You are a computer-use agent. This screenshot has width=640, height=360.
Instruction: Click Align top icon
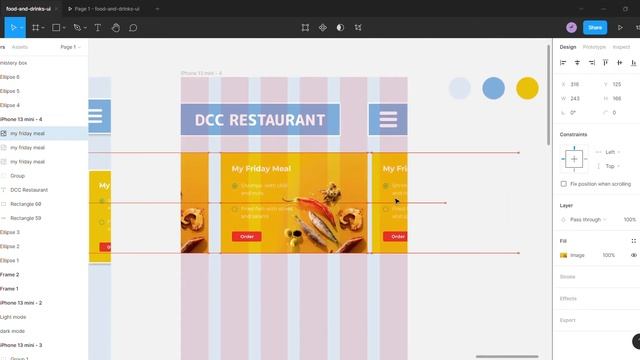pos(605,62)
